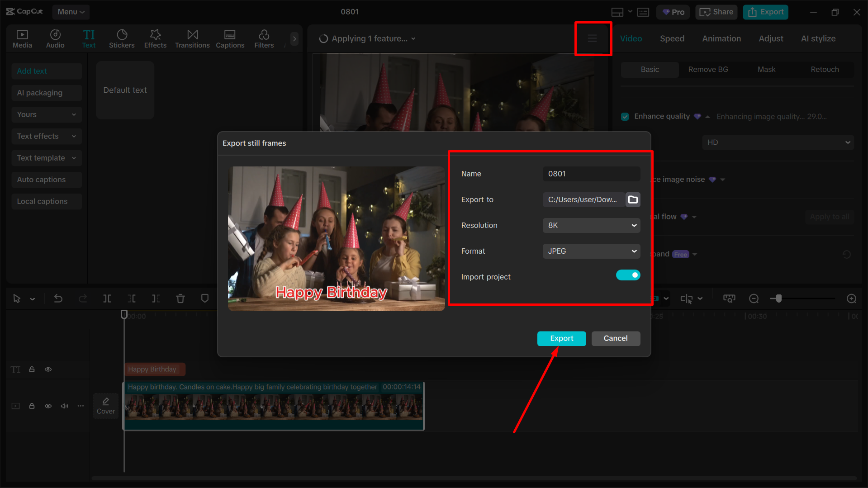Viewport: 868px width, 488px height.
Task: Click the Name field containing 0801
Action: pos(591,174)
